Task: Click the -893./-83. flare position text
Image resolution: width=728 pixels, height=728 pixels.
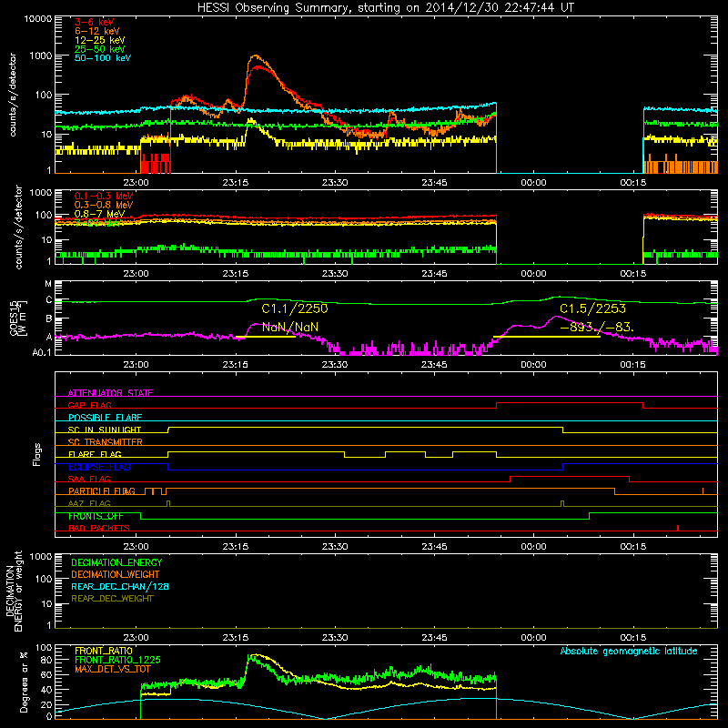Action: coord(597,328)
